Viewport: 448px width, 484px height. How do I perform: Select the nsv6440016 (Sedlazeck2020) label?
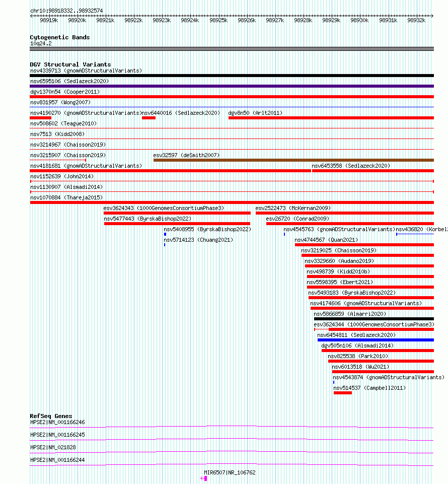(181, 113)
